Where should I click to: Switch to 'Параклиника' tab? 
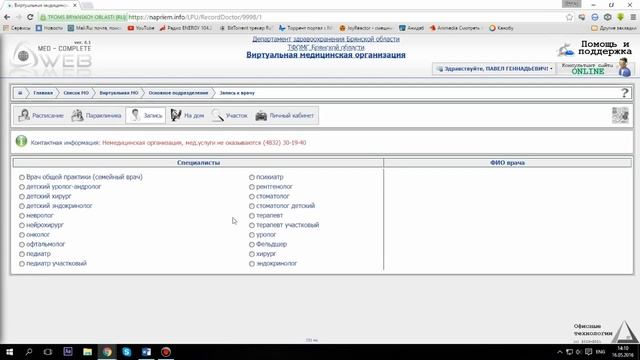coord(96,116)
